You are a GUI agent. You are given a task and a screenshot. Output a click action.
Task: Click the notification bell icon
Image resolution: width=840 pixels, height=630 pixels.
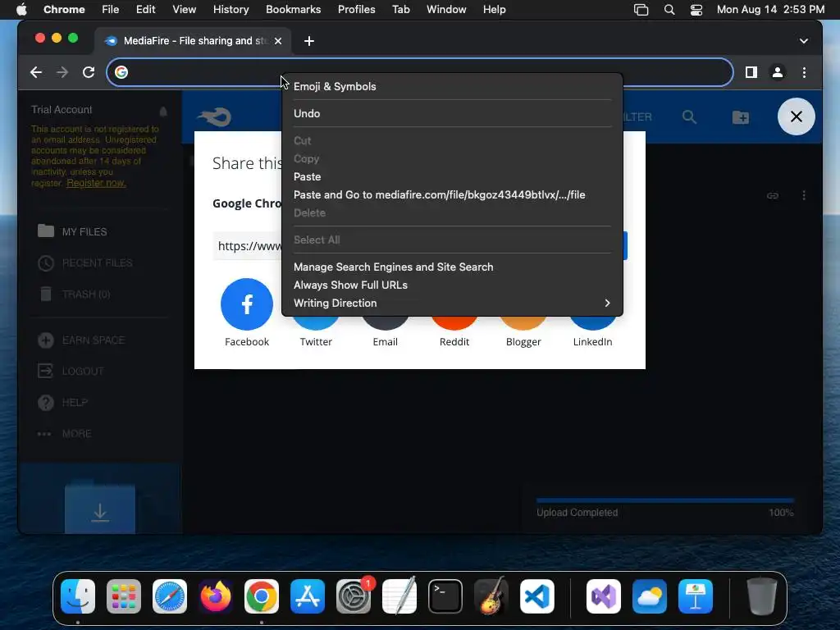pyautogui.click(x=163, y=112)
